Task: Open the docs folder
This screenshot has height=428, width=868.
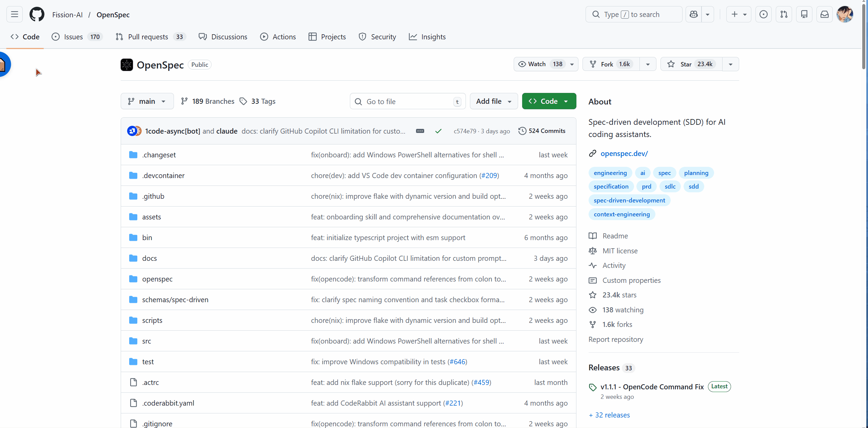Action: coord(149,258)
